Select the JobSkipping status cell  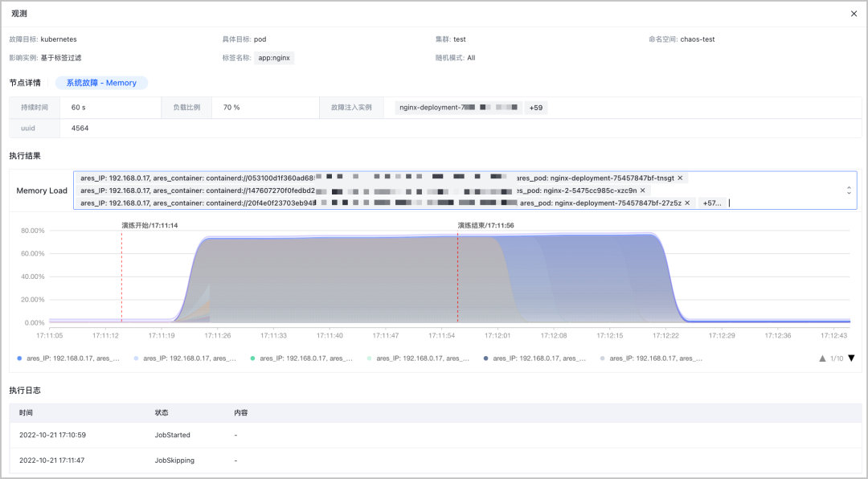coord(174,461)
